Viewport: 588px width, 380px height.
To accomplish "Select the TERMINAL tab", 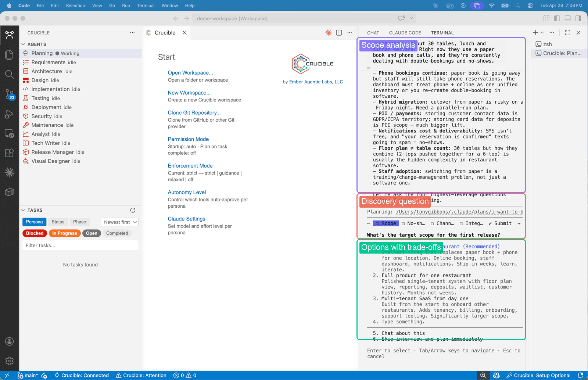I will coord(442,33).
